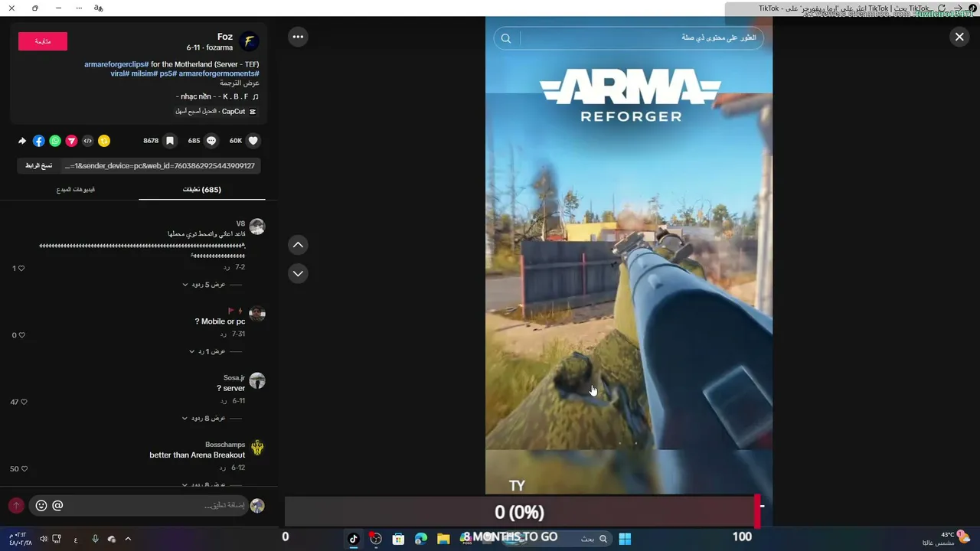The image size is (980, 551).
Task: Click the video share URL field
Action: (x=160, y=165)
